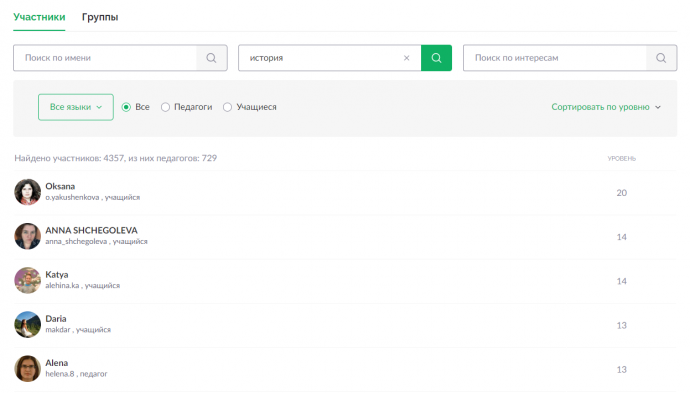The height and width of the screenshot is (393, 690).
Task: Click the green search magnifier button
Action: coord(436,58)
